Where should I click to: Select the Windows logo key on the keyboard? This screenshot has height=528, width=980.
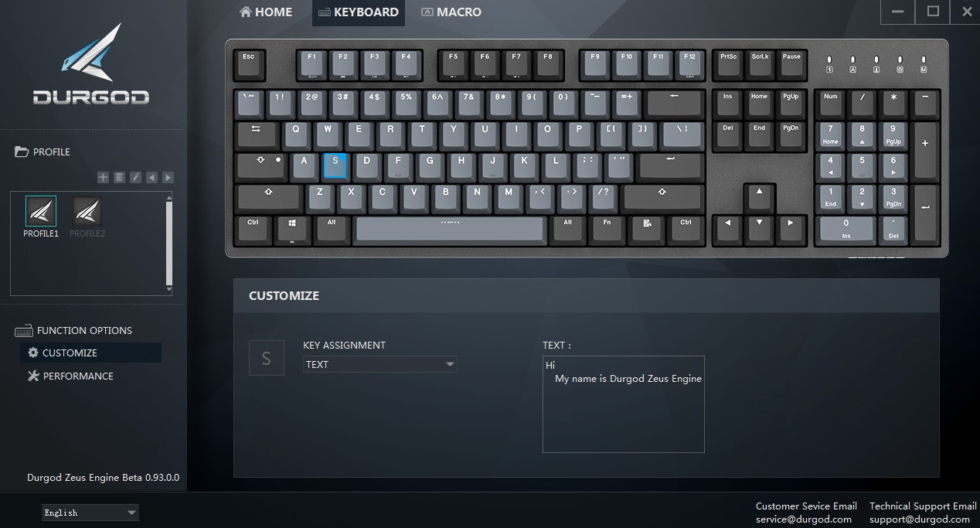pyautogui.click(x=293, y=229)
